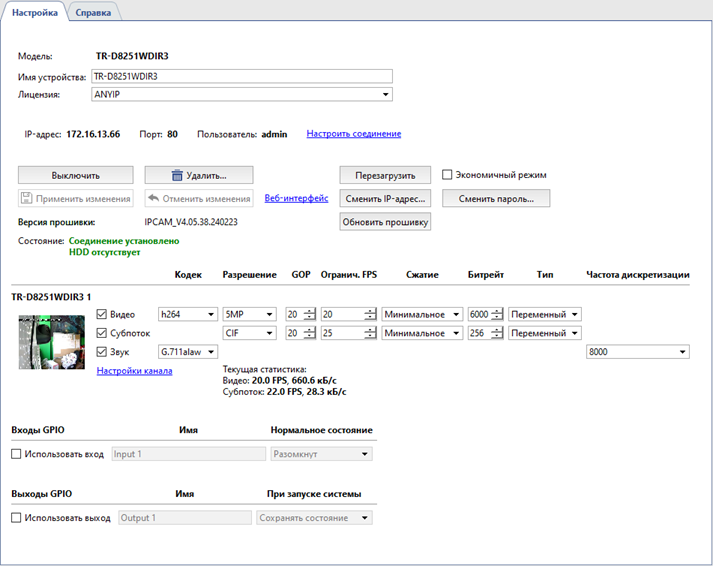Click the Перезагрузить button
Viewport: 713px width, 566px height.
click(385, 175)
